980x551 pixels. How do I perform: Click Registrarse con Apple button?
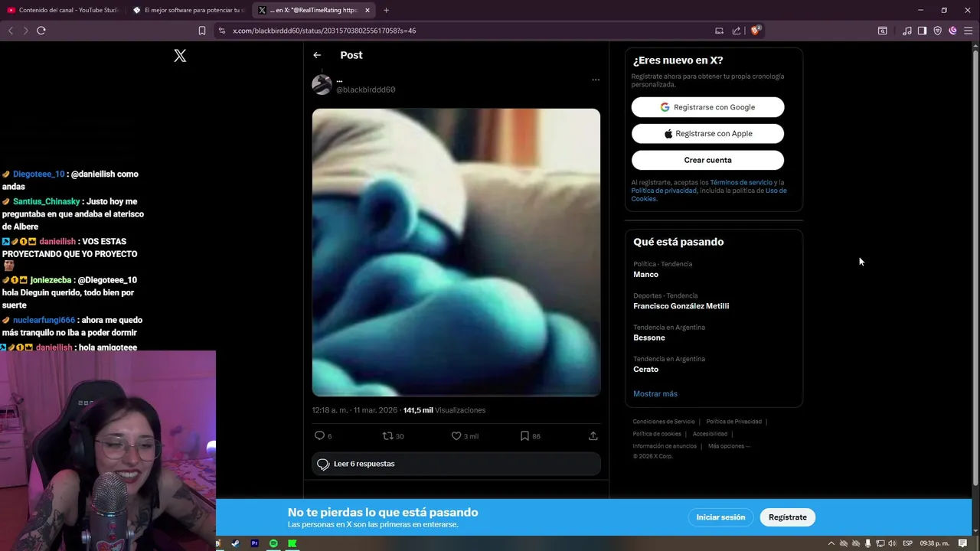tap(707, 133)
